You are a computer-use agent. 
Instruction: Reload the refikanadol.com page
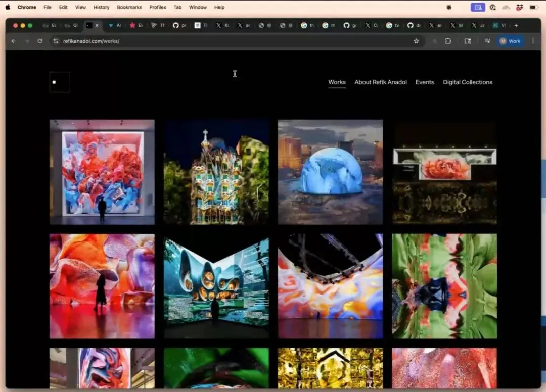[x=40, y=41]
